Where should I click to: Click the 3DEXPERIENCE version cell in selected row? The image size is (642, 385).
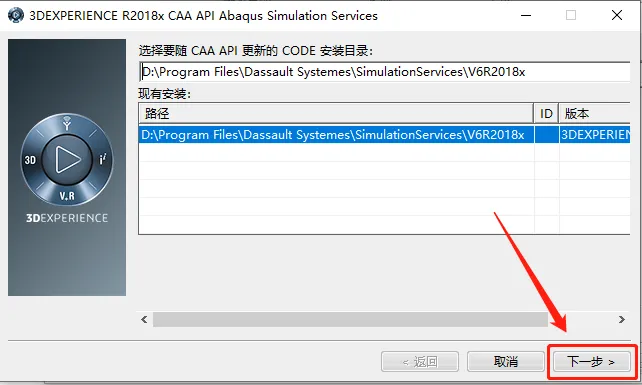[x=595, y=135]
